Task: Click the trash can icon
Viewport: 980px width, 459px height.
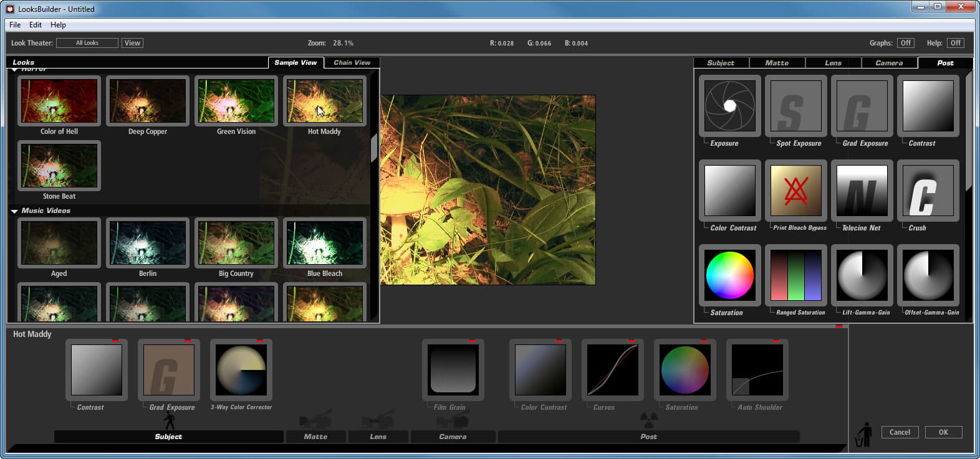Action: [863, 434]
